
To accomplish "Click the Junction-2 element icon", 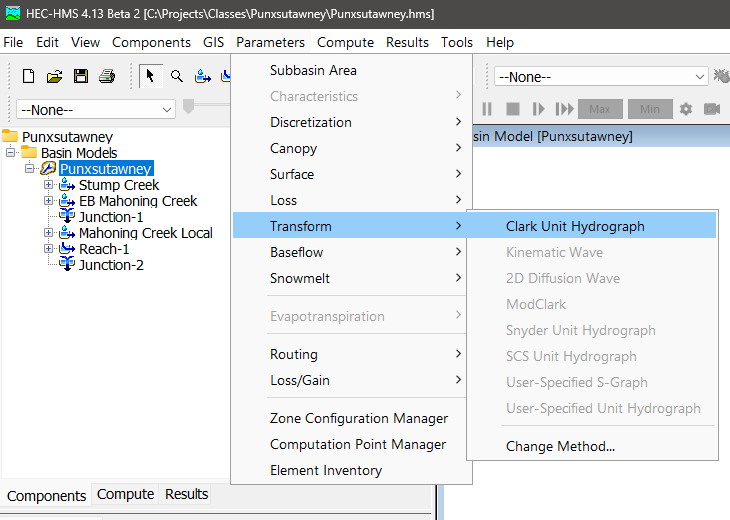I will coord(67,264).
